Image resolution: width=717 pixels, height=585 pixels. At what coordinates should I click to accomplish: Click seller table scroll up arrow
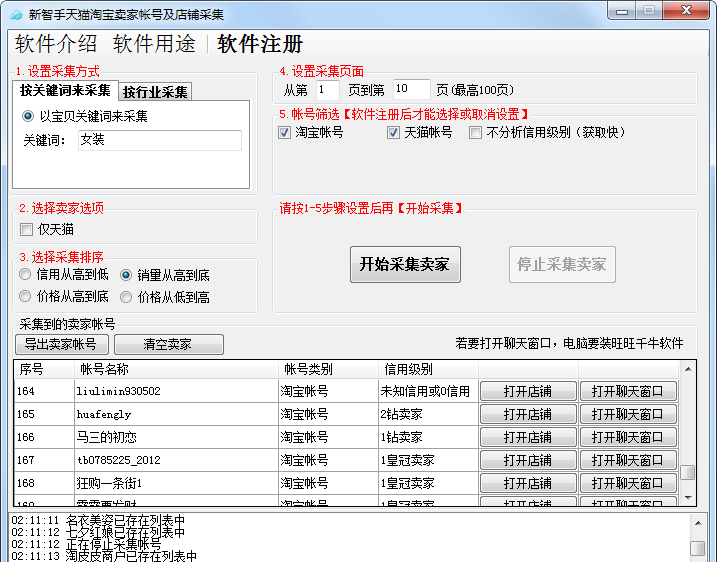point(688,369)
